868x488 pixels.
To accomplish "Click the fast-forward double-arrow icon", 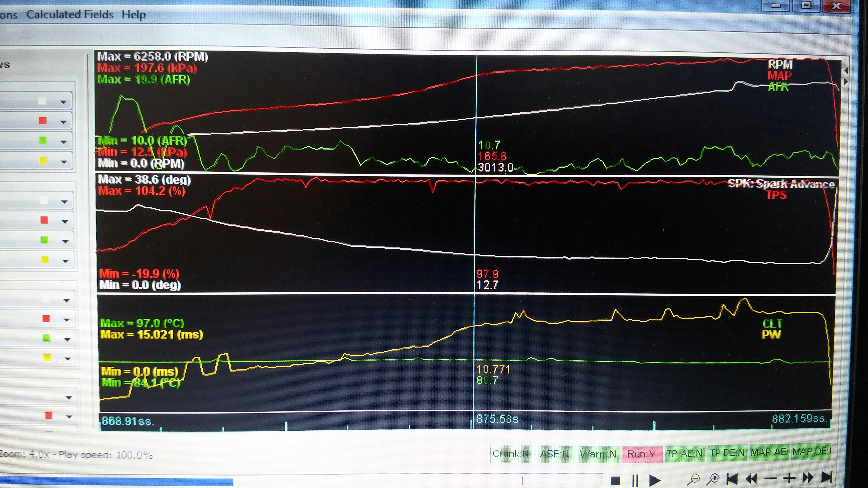I will 808,478.
